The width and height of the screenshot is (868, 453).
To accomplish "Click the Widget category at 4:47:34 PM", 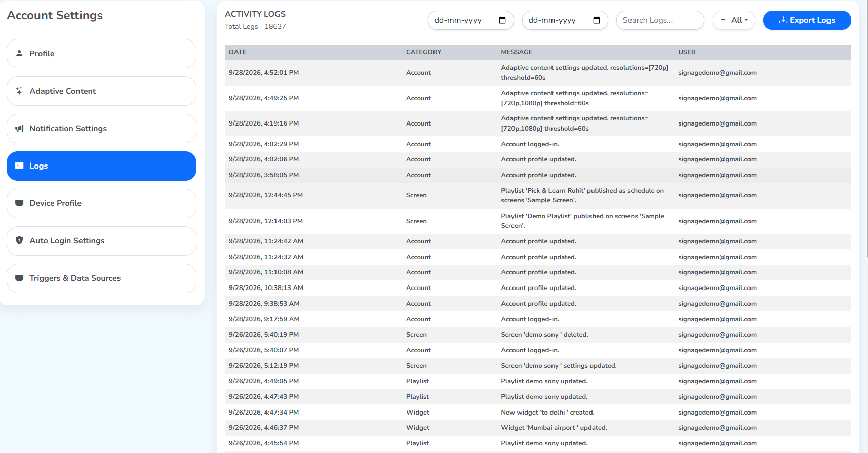I will pyautogui.click(x=418, y=413).
